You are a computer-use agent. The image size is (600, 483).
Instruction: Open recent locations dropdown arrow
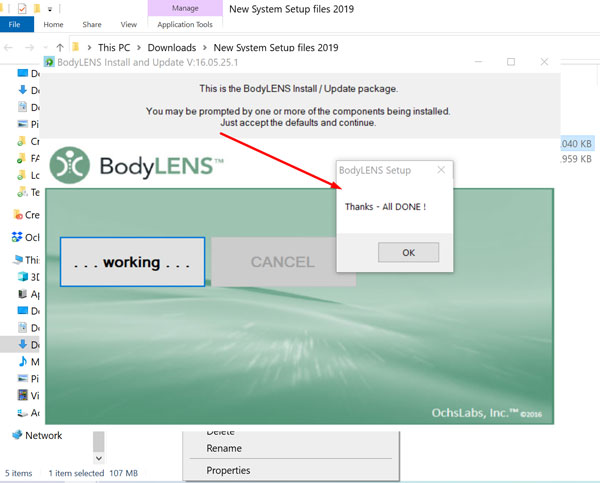pyautogui.click(x=46, y=47)
